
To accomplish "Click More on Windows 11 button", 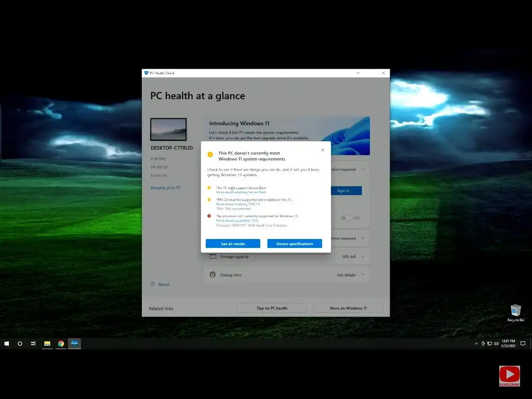I will [x=348, y=308].
